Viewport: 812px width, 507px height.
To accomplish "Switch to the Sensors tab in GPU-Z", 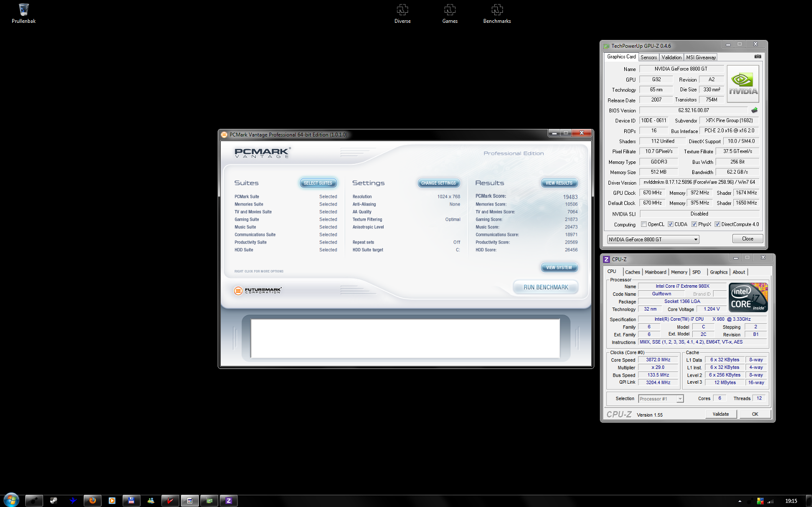I will pos(649,57).
